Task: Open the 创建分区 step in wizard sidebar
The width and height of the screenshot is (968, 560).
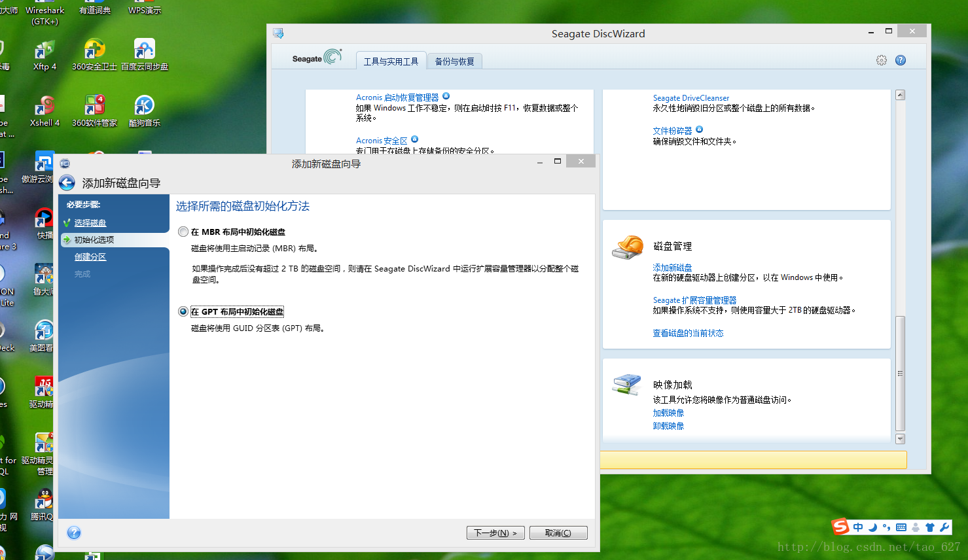Action: point(90,257)
